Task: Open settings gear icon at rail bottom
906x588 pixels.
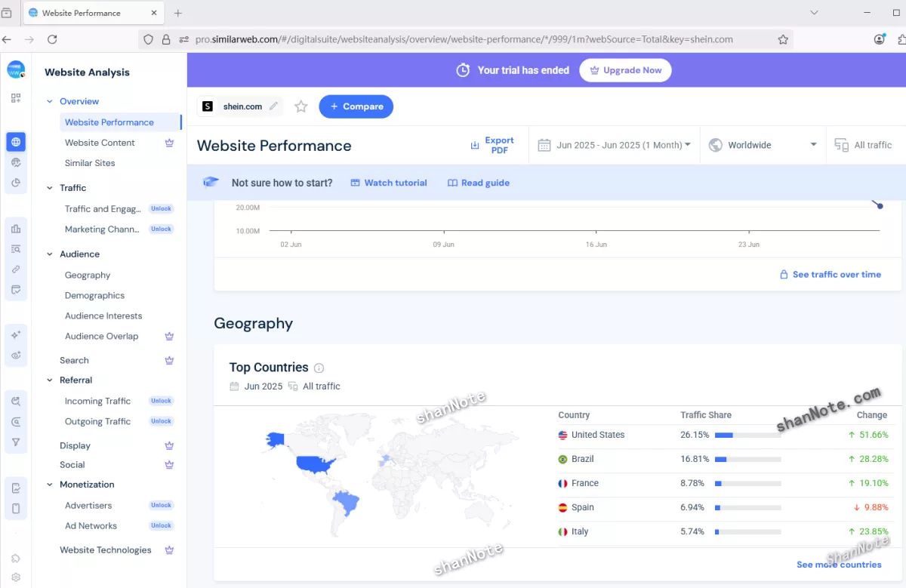Action: pos(16,577)
